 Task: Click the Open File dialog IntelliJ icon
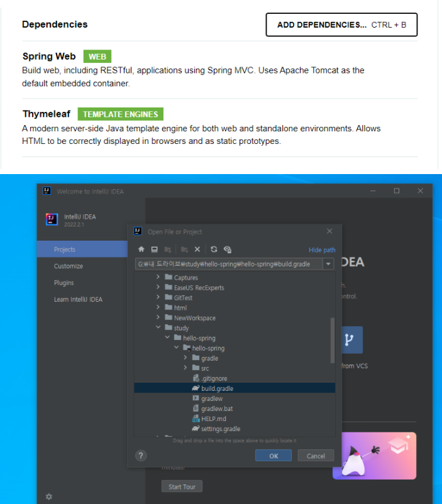coord(138,231)
